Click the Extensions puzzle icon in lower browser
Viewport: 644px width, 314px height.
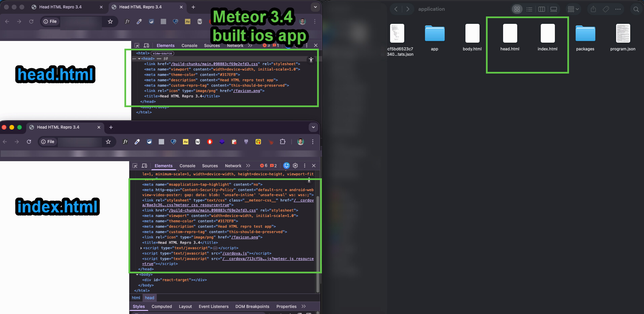[x=282, y=142]
